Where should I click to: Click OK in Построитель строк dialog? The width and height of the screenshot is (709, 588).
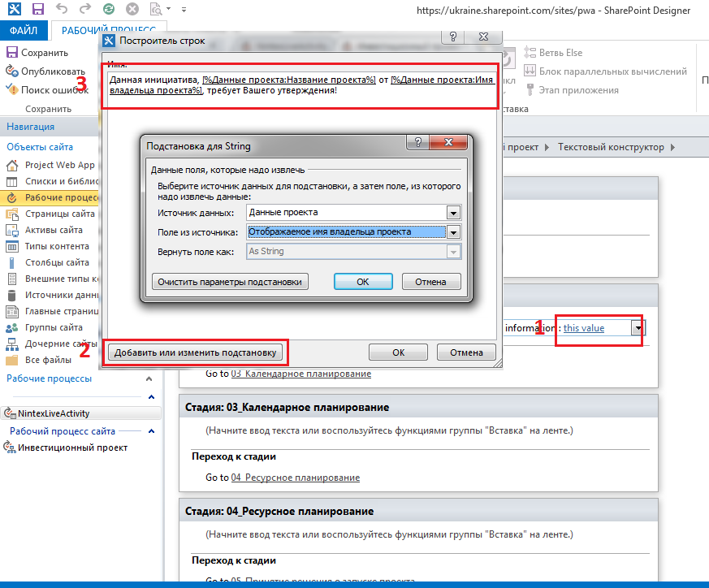(x=399, y=352)
